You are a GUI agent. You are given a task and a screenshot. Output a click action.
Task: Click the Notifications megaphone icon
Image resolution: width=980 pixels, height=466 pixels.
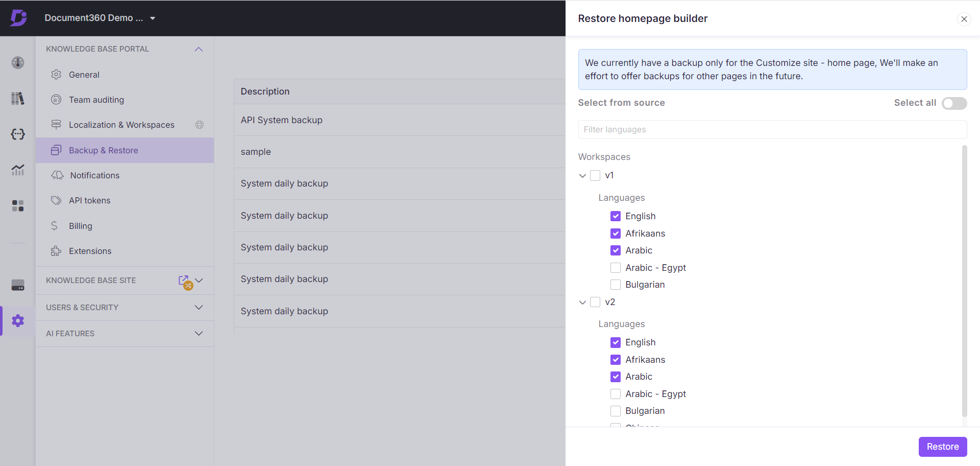point(57,175)
